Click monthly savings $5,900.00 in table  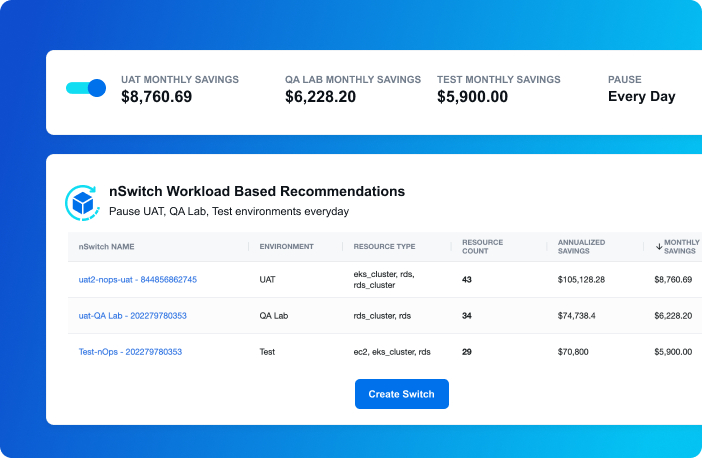[673, 352]
